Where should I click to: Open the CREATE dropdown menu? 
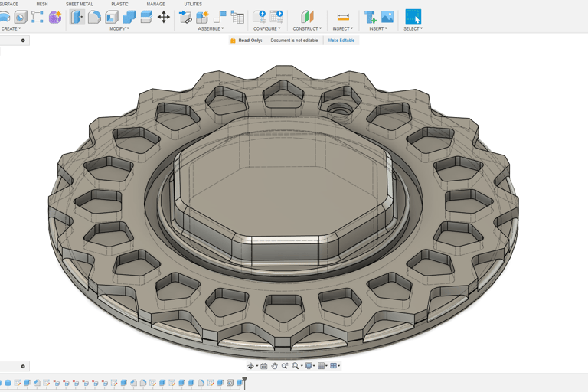pos(11,28)
